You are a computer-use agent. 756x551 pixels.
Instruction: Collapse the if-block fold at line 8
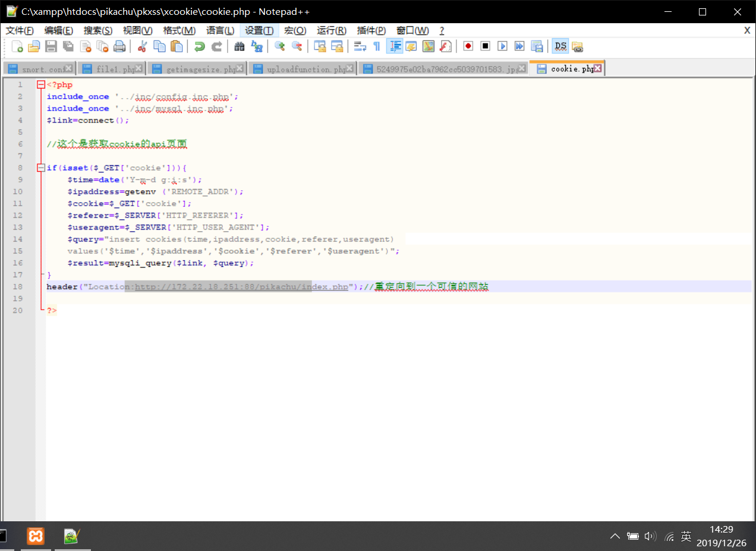pyautogui.click(x=40, y=168)
